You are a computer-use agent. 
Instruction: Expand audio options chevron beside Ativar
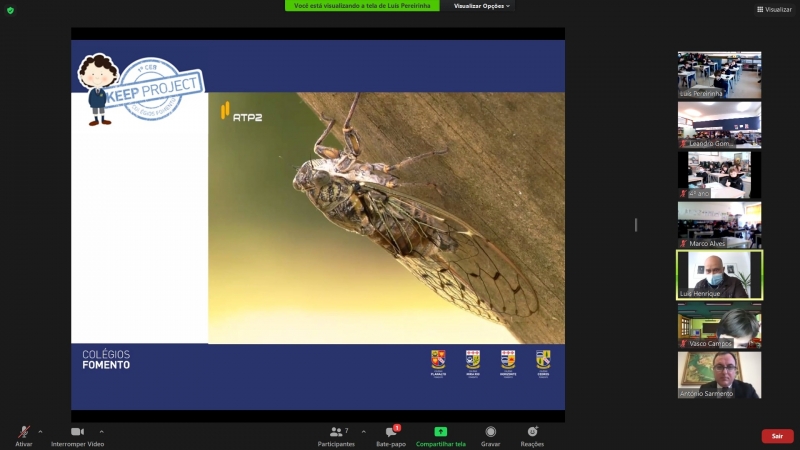click(40, 432)
